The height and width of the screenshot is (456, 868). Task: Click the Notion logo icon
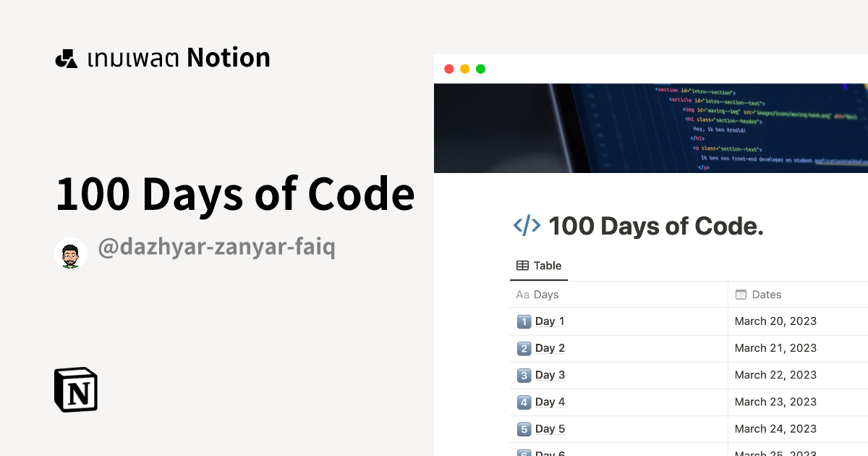(76, 389)
